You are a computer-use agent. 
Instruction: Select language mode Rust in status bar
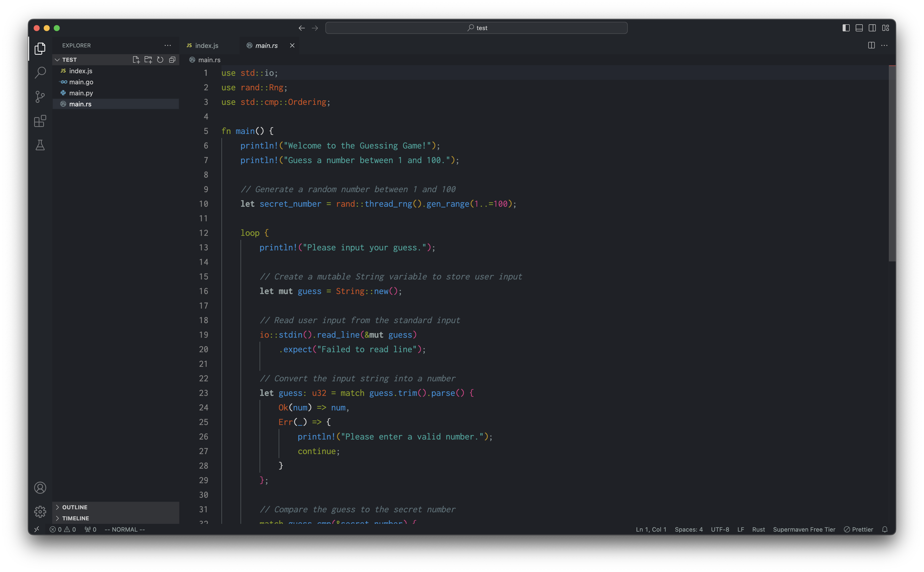(759, 529)
